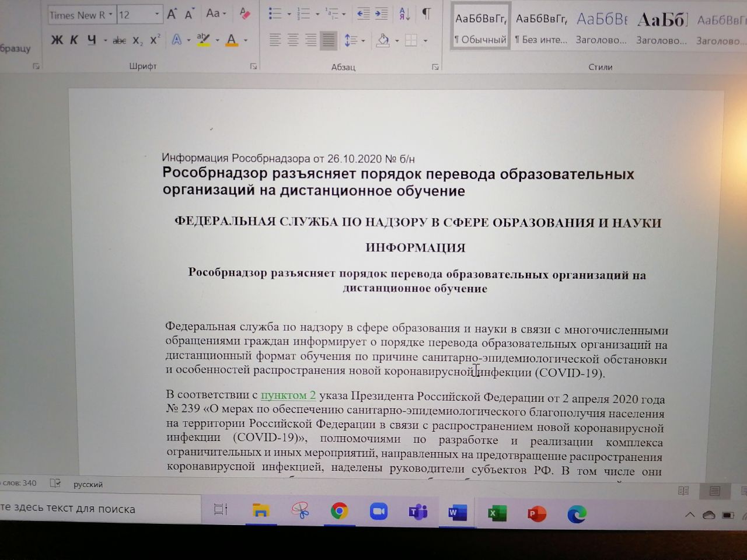747x560 pixels.
Task: Center the text alignment
Action: (293, 40)
